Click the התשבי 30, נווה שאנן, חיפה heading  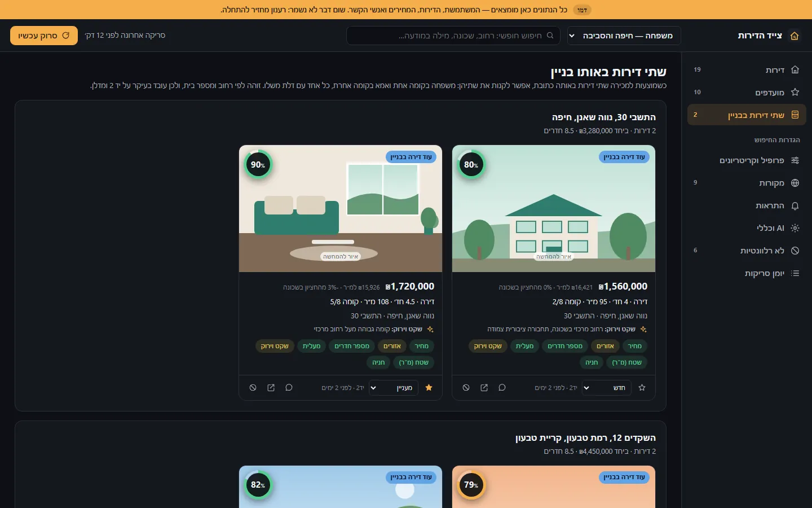coord(604,117)
